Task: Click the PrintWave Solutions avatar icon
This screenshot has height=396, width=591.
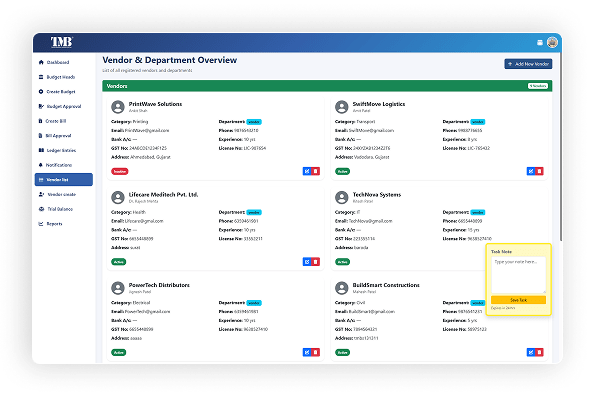Action: 118,107
